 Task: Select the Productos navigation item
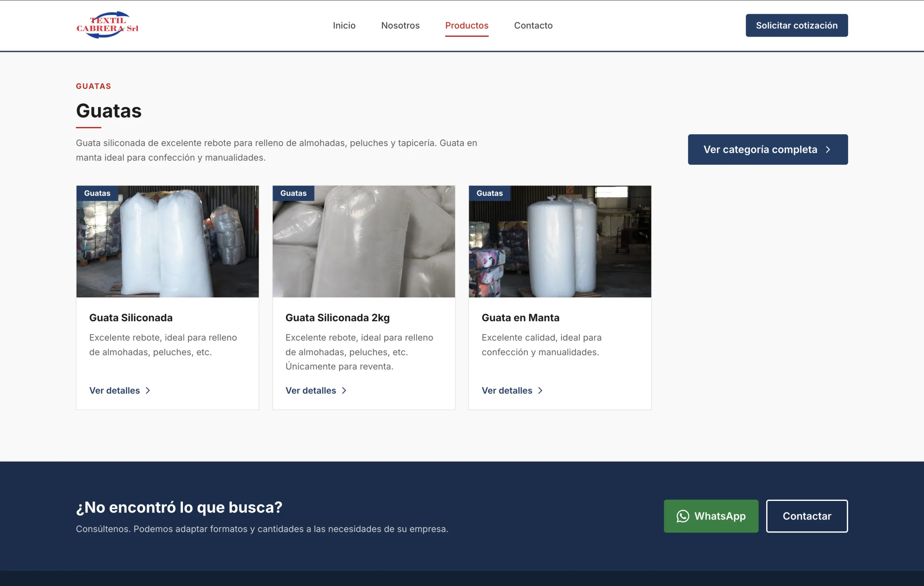(x=467, y=25)
